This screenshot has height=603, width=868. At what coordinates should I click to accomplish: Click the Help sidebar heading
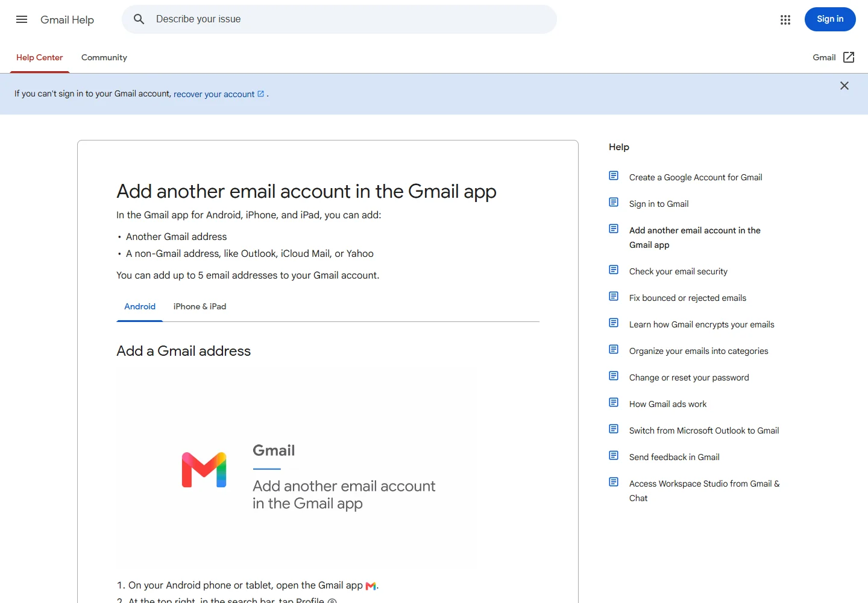pos(619,147)
